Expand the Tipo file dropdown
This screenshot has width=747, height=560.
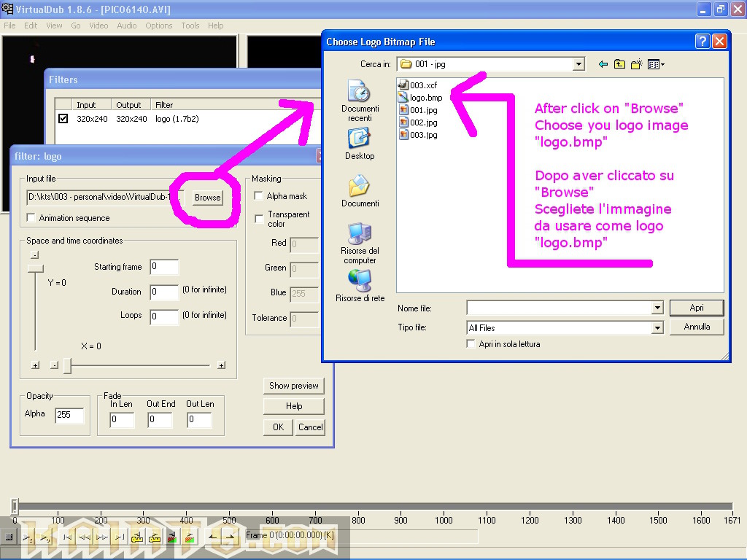coord(657,327)
